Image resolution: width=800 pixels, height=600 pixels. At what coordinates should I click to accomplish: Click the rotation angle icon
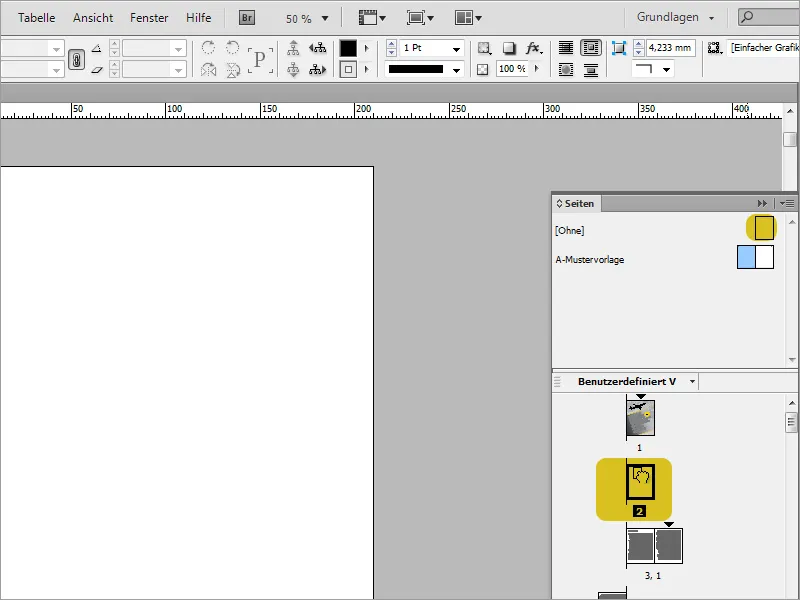click(x=96, y=49)
